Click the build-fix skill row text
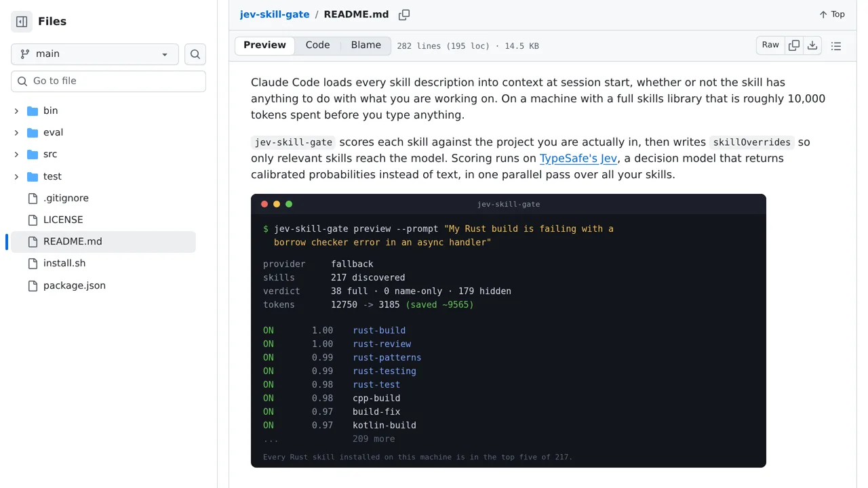Viewport: 868px width, 488px height. click(376, 411)
